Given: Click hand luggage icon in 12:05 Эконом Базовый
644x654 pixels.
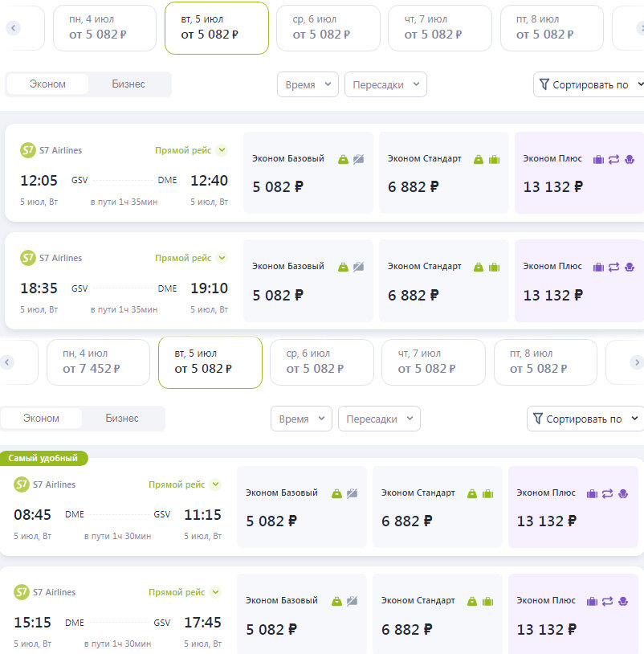Looking at the screenshot, I should (x=343, y=159).
